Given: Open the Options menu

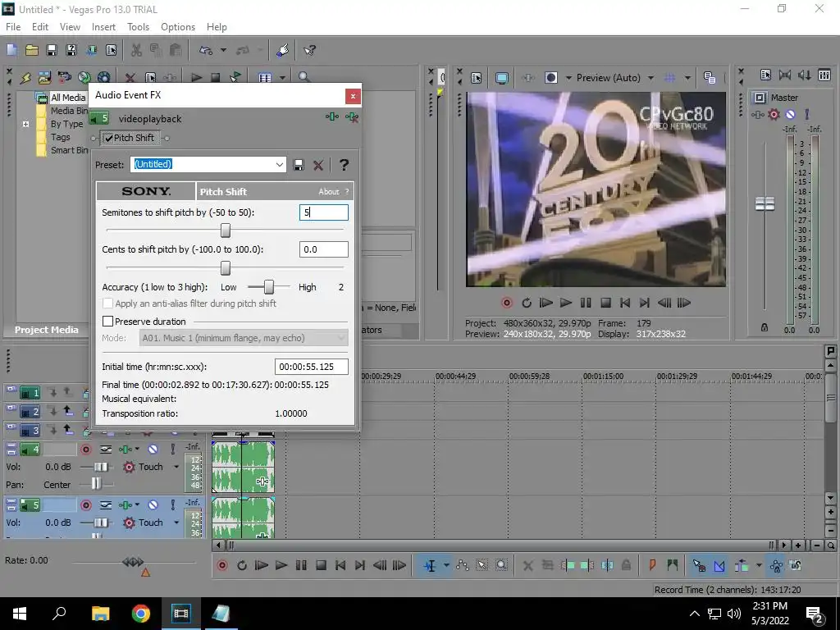Looking at the screenshot, I should pos(178,27).
